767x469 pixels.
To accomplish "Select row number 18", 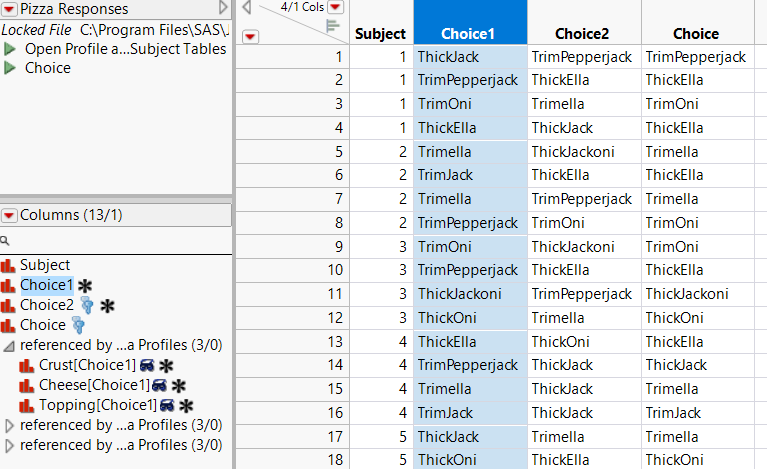I will point(293,460).
